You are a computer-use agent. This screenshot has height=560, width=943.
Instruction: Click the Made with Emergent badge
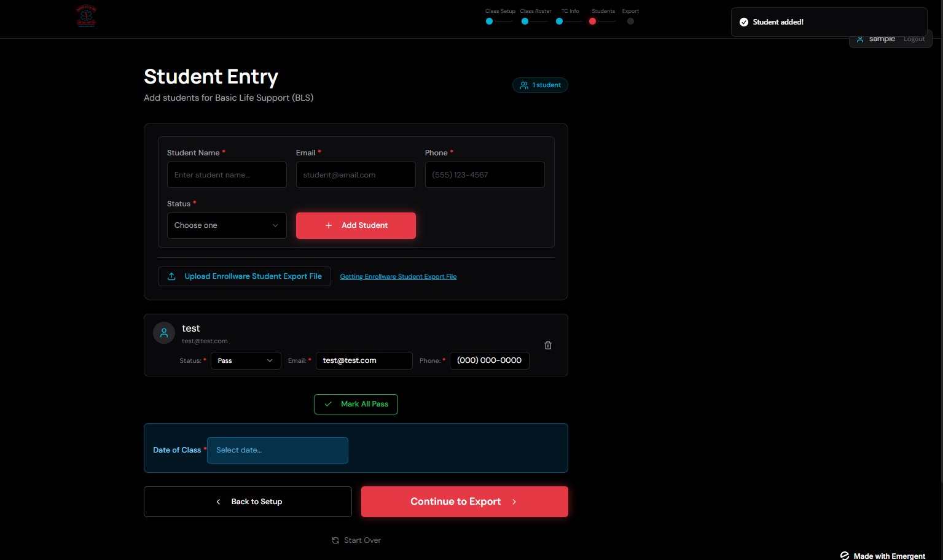click(x=883, y=556)
